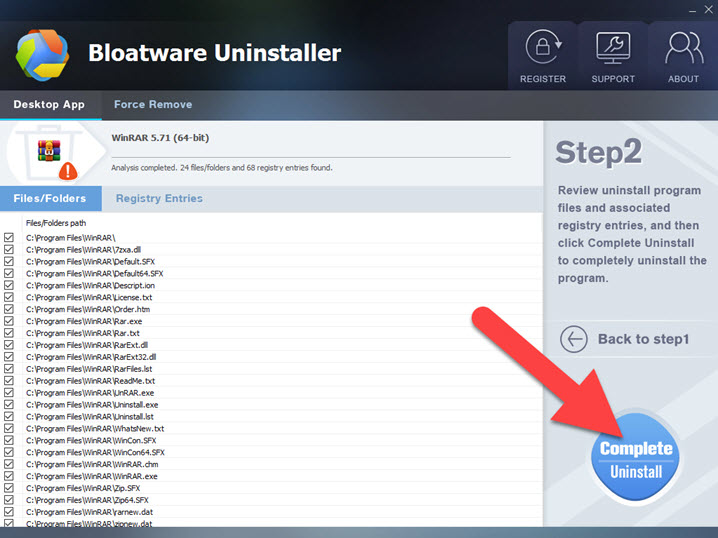Select the WinRAR\7zxa.dll path text

click(83, 250)
